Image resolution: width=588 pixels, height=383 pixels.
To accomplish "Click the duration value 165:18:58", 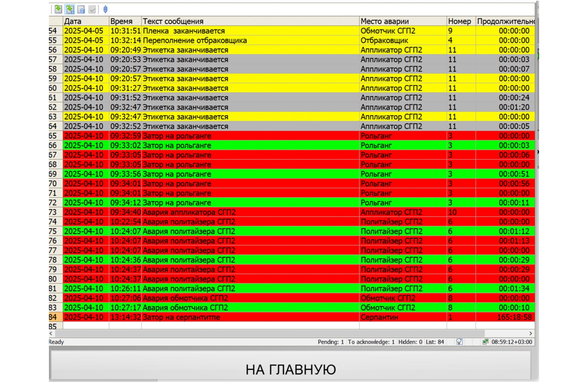I will (514, 317).
